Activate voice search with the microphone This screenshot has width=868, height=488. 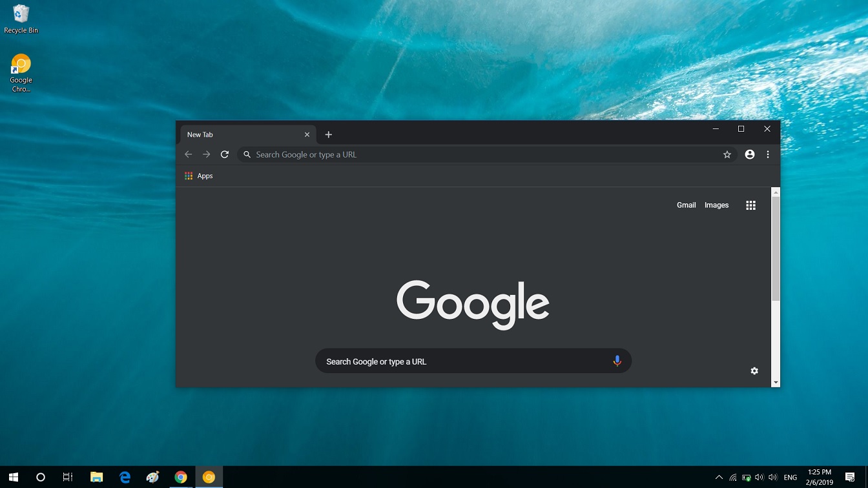click(x=617, y=361)
